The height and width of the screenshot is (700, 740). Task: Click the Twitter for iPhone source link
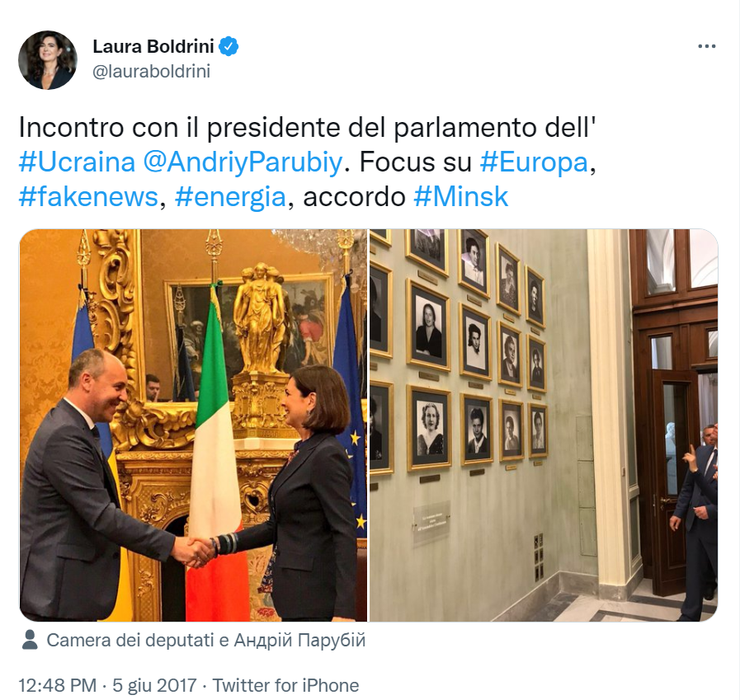pos(285,685)
